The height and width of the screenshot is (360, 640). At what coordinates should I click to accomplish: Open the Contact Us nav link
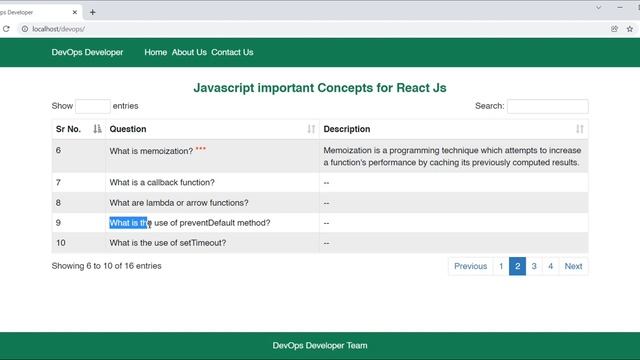pos(232,52)
